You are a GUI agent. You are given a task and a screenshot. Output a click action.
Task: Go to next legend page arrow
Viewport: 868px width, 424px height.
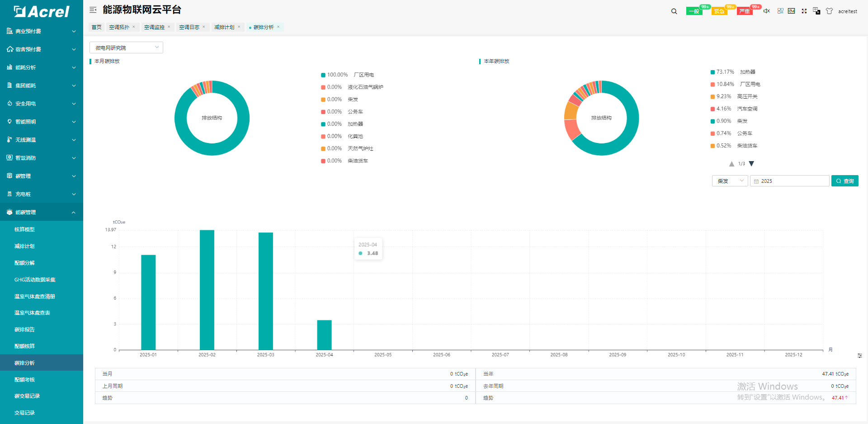[751, 164]
